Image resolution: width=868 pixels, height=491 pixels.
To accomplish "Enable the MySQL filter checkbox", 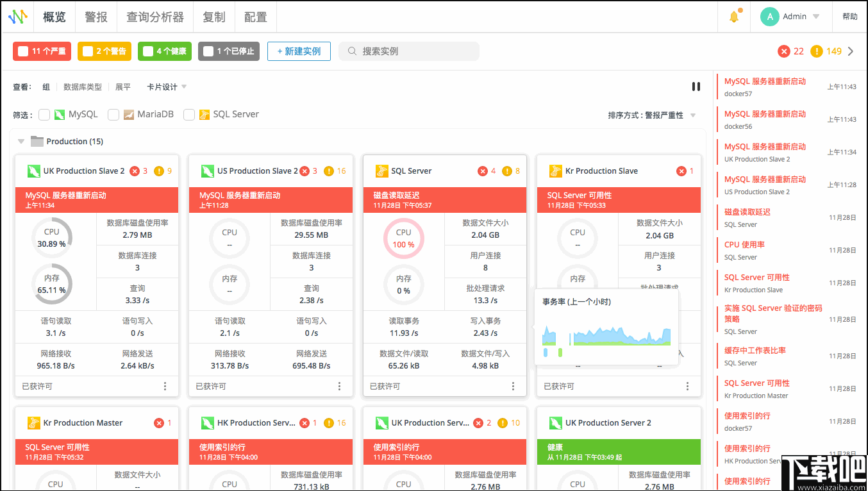I will [x=44, y=114].
